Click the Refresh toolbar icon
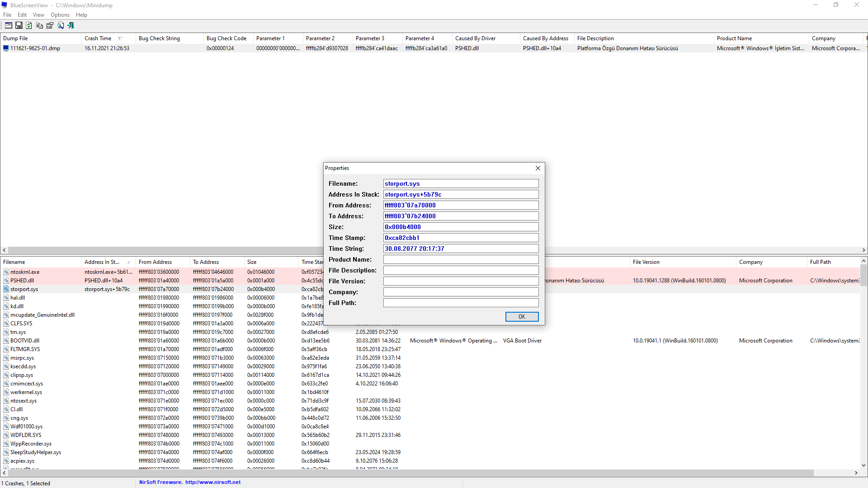 pos(29,26)
